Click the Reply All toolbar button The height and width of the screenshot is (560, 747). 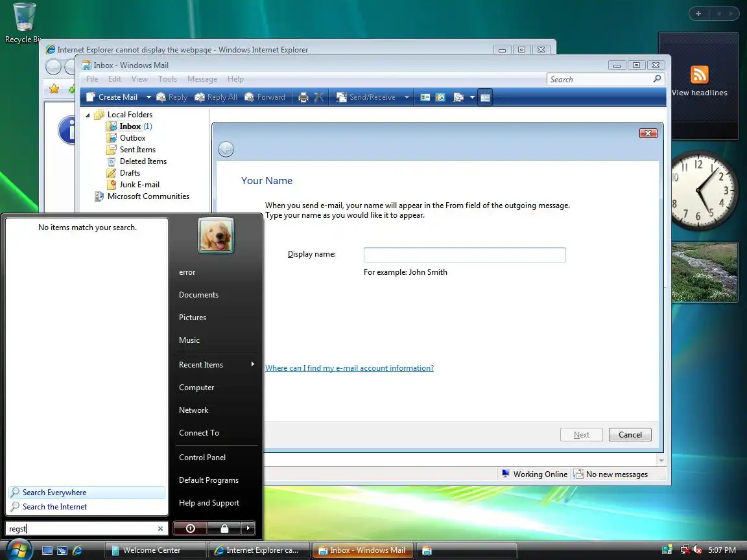216,97
